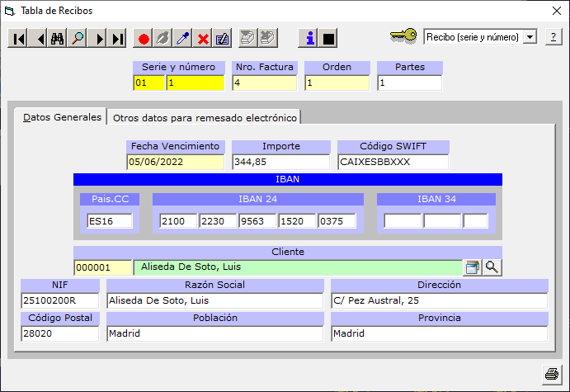Click the key index icon

tap(403, 36)
